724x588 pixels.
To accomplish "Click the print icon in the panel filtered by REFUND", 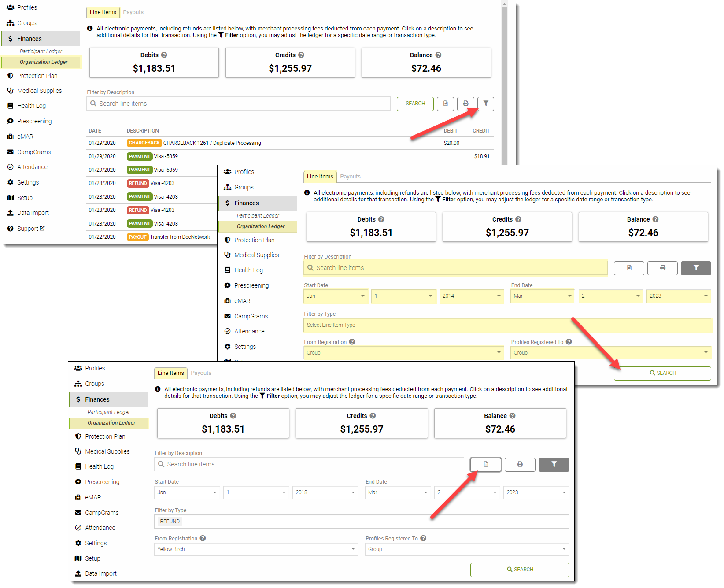I will tap(520, 464).
